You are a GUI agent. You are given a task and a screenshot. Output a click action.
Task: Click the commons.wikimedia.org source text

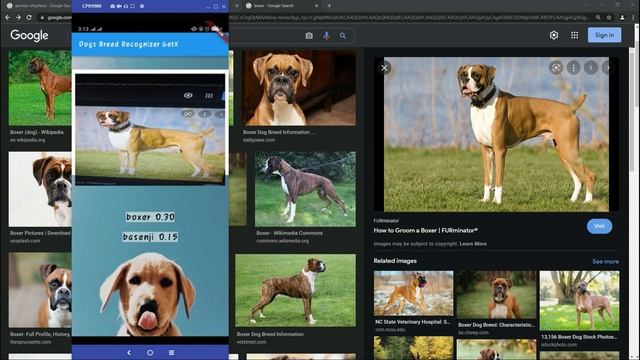[282, 241]
